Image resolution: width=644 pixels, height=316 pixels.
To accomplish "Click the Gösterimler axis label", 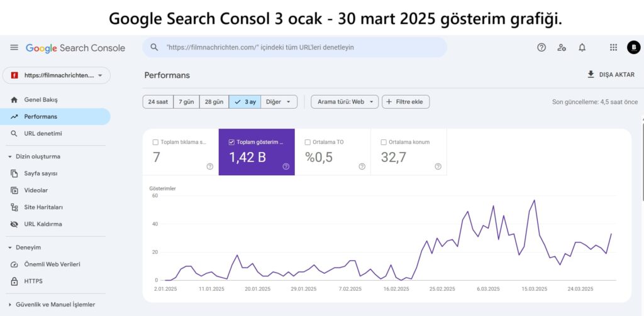I will click(x=163, y=188).
